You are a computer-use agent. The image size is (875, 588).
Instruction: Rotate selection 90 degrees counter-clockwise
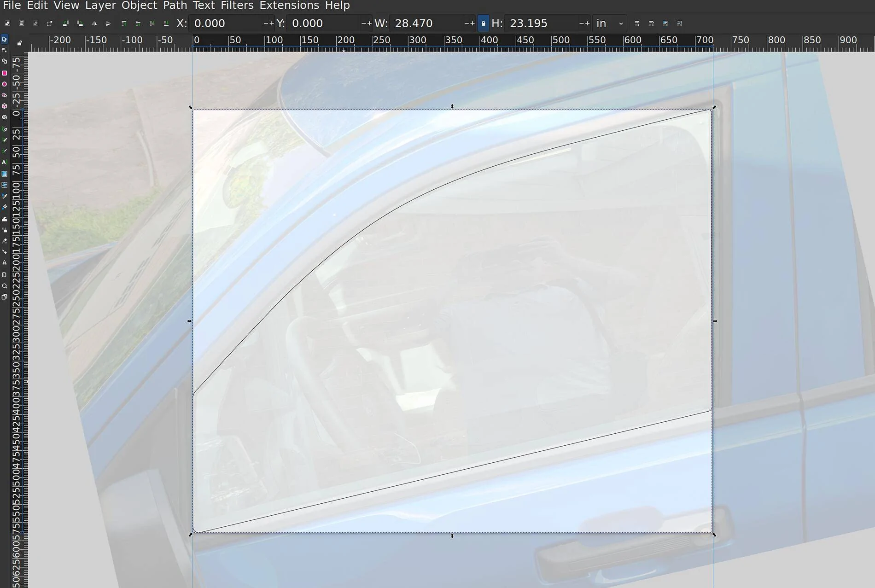click(x=65, y=23)
